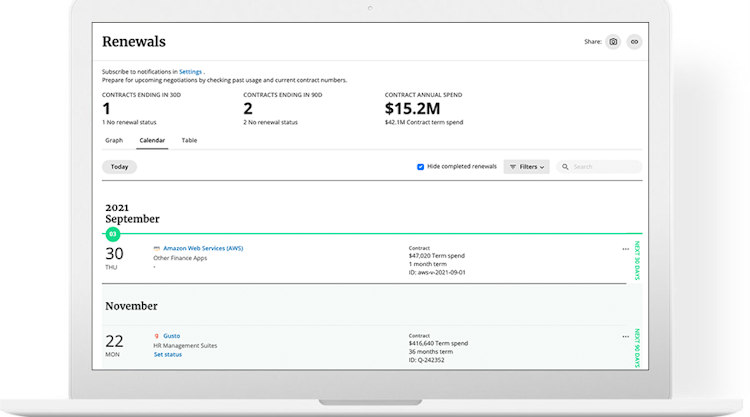
Task: Open the Filters dropdown
Action: click(x=527, y=167)
